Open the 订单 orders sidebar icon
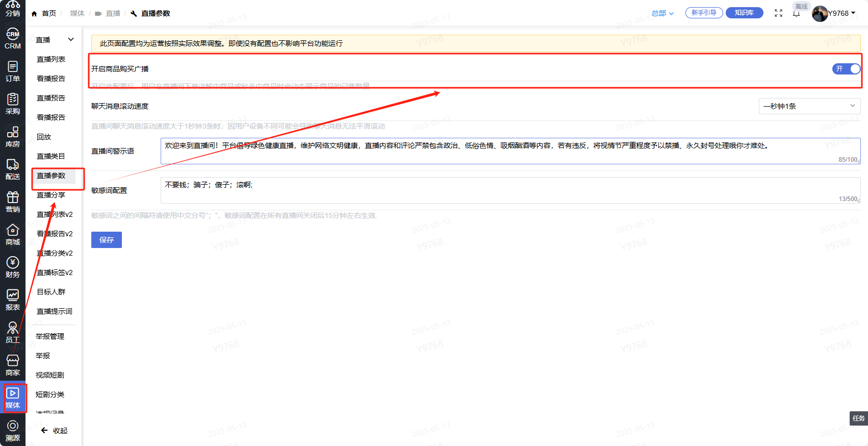868x446 pixels. (x=13, y=72)
